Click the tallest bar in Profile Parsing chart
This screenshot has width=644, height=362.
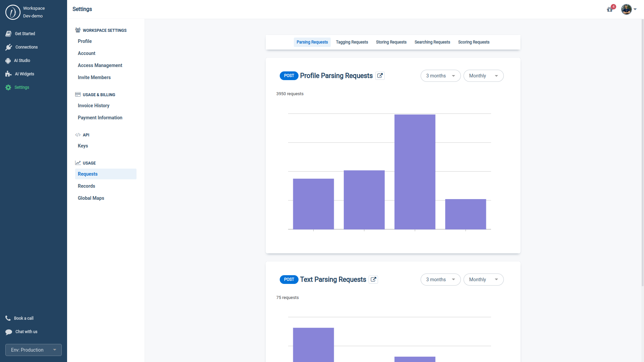415,171
